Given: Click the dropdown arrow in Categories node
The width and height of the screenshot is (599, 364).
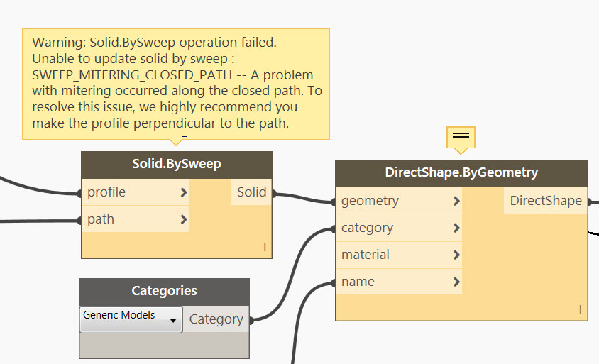Looking at the screenshot, I should click(173, 320).
